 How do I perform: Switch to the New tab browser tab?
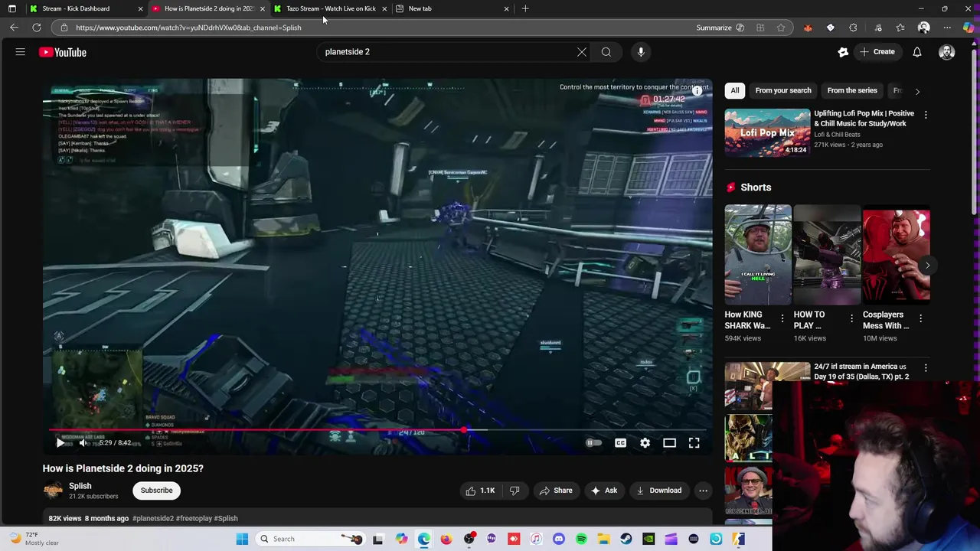pyautogui.click(x=452, y=8)
